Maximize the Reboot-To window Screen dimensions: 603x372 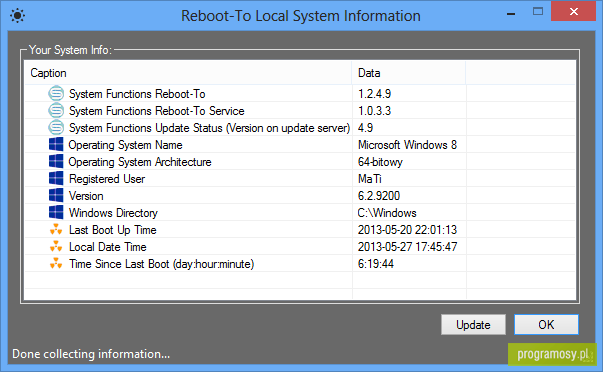tap(538, 12)
